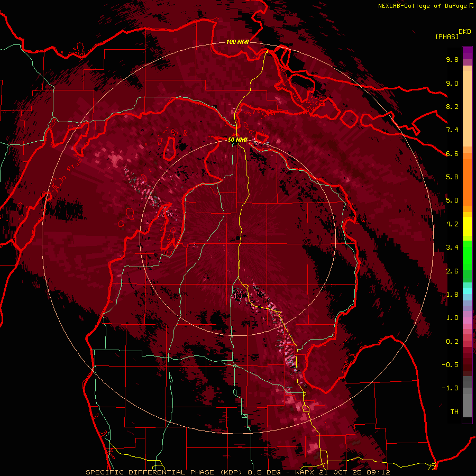
Task: Select the 50 NMI range ring label
Action: click(x=237, y=140)
